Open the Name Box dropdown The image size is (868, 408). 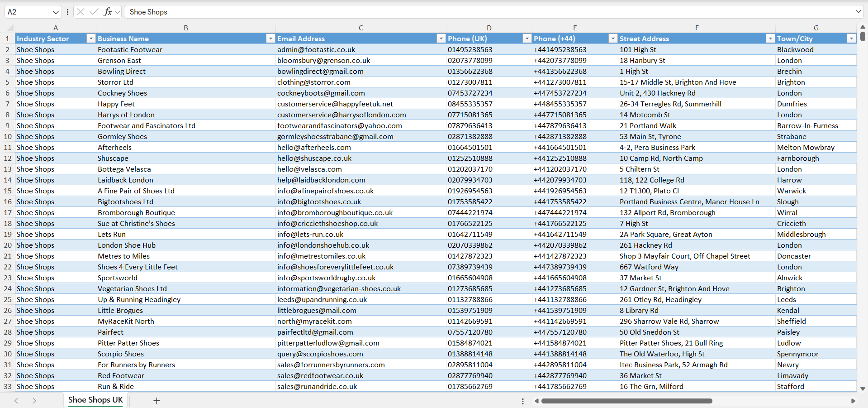[x=56, y=12]
